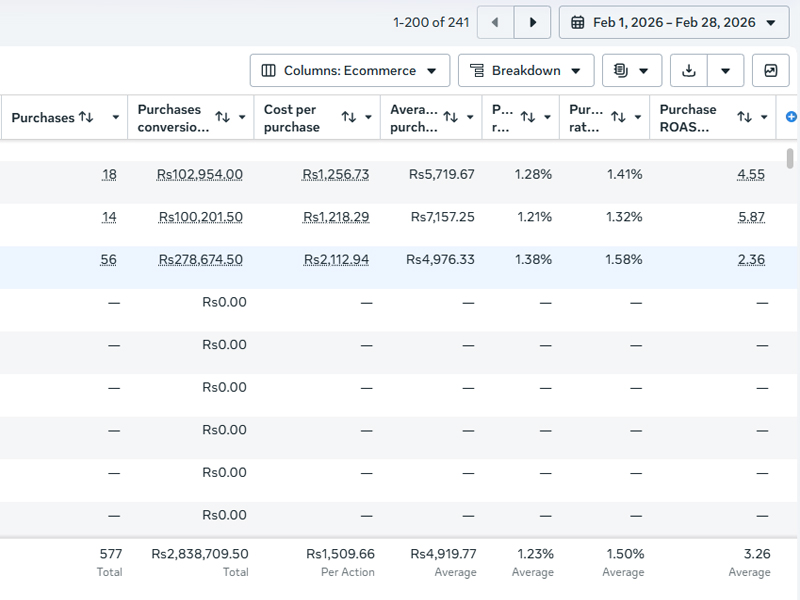Add a column with the blue plus icon
Screen dimensions: 800x600
791,117
